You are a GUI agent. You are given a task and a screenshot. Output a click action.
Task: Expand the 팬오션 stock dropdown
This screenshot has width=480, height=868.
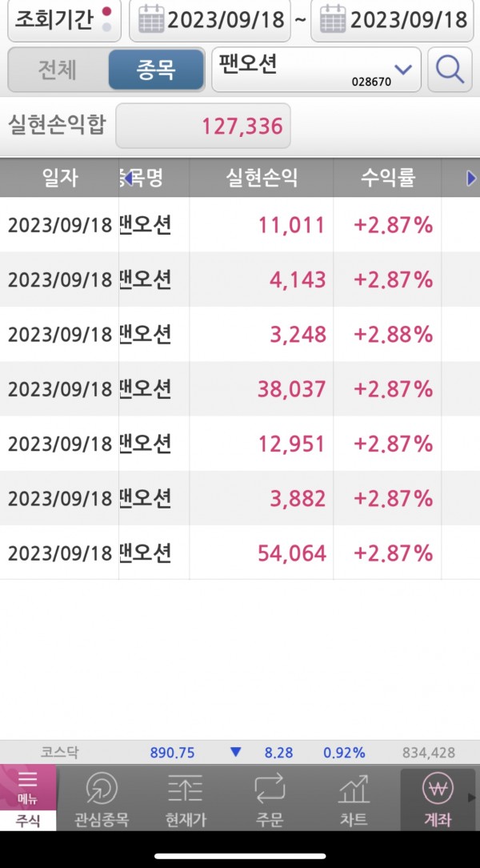[402, 70]
